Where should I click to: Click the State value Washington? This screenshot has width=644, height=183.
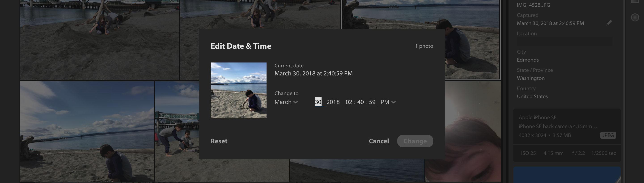530,78
